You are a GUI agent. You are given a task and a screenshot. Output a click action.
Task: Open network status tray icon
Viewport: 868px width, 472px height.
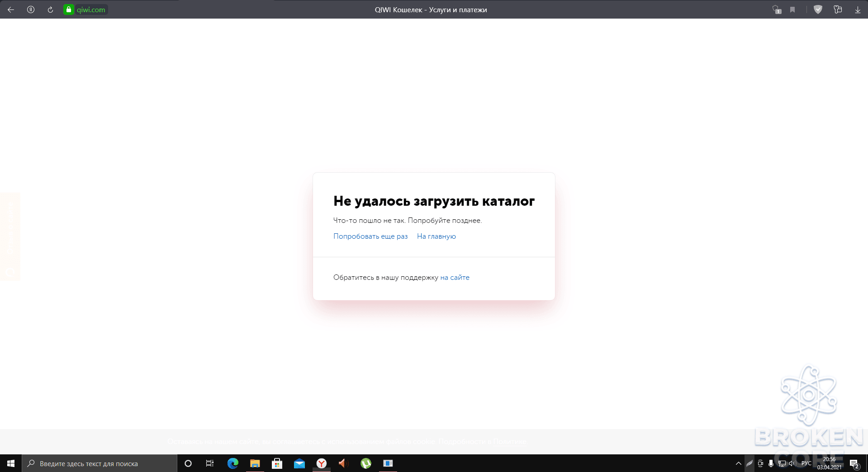(782, 463)
